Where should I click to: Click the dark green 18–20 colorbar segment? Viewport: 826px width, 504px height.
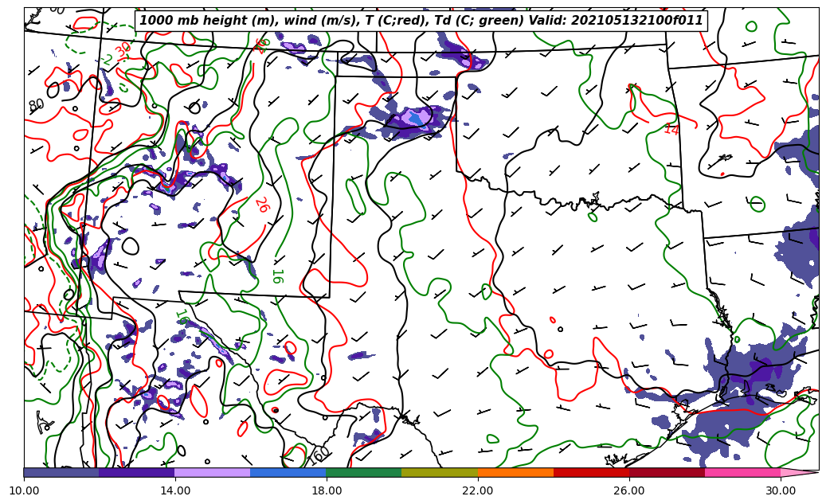tap(363, 472)
